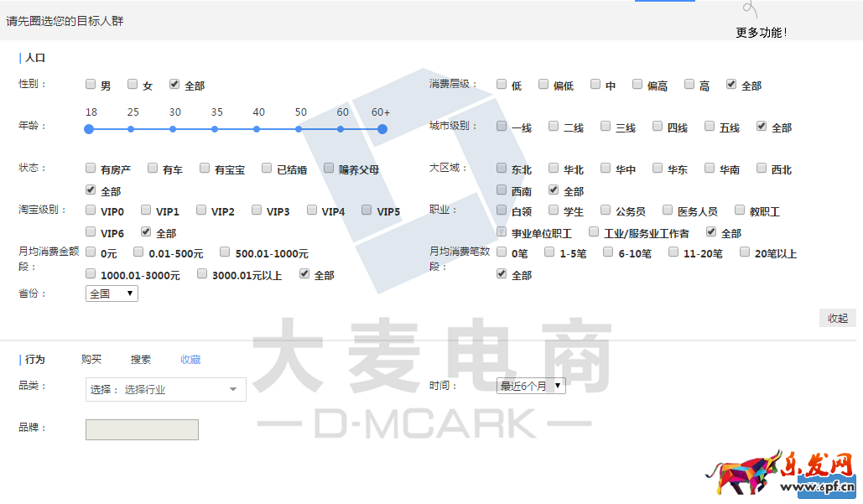Viewport: 863px width, 504px height.
Task: Focus the 品牌 input field
Action: coord(142,429)
